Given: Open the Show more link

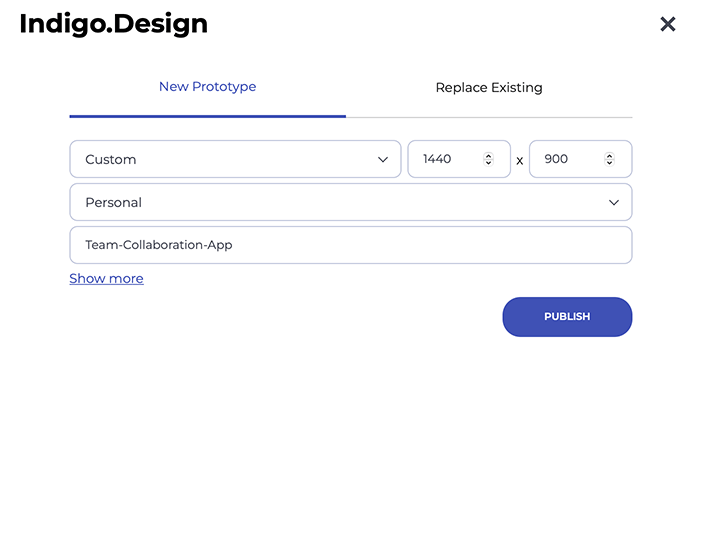Looking at the screenshot, I should click(x=106, y=278).
